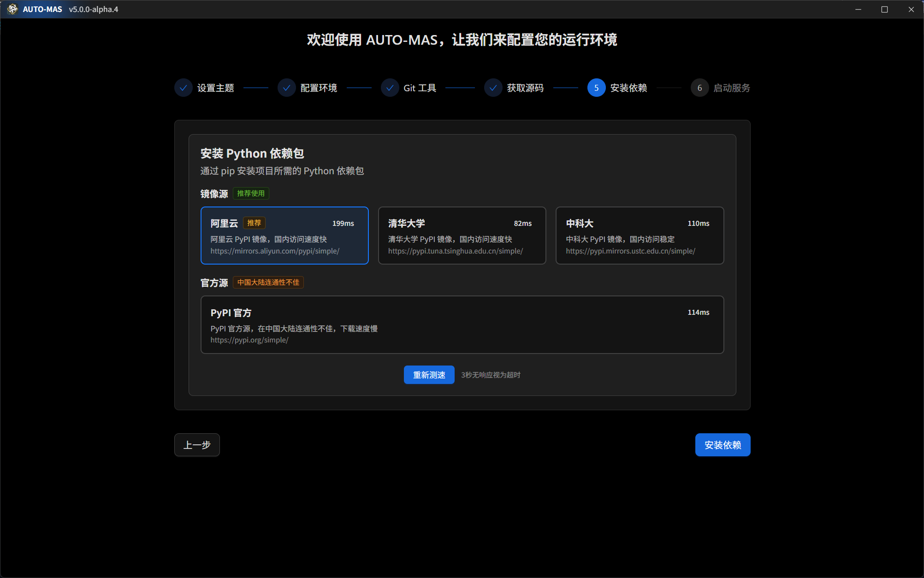Click the 推荐使用 label beside 镜像源
Viewport: 924px width, 578px height.
coord(250,193)
